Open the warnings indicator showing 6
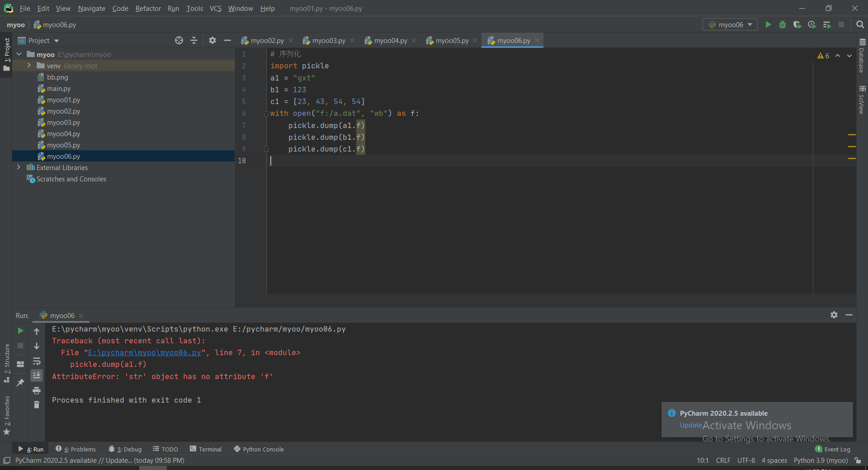The image size is (868, 470). (x=823, y=56)
